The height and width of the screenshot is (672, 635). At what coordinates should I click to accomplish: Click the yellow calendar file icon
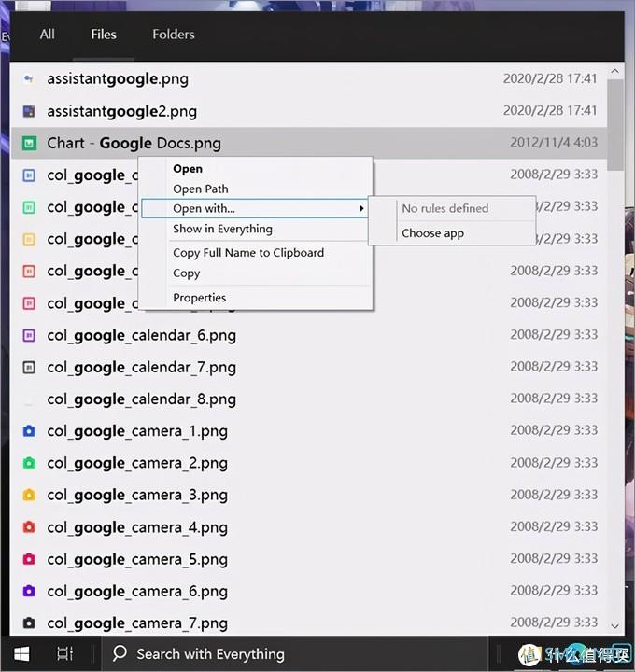[x=29, y=239]
